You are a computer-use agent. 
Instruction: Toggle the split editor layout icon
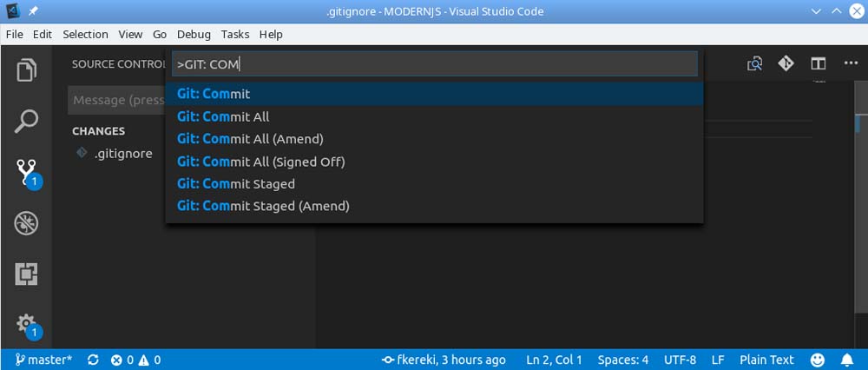coord(818,63)
